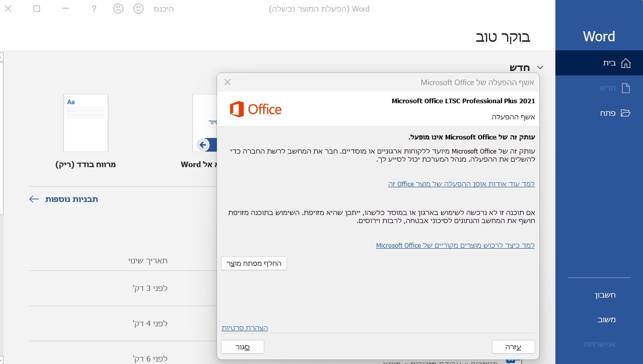Open link about purchasing genuine Microsoft Office products
Viewport: 643px width, 364px height.
(x=455, y=245)
